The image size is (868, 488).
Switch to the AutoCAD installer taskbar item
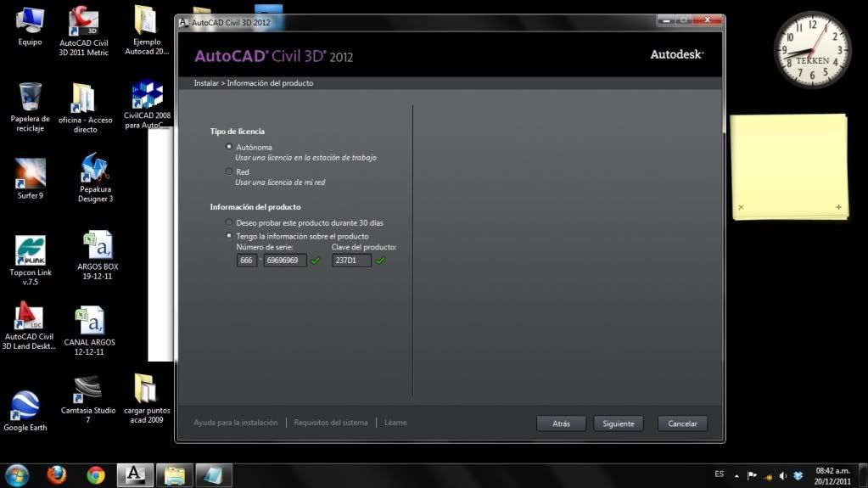tap(135, 475)
